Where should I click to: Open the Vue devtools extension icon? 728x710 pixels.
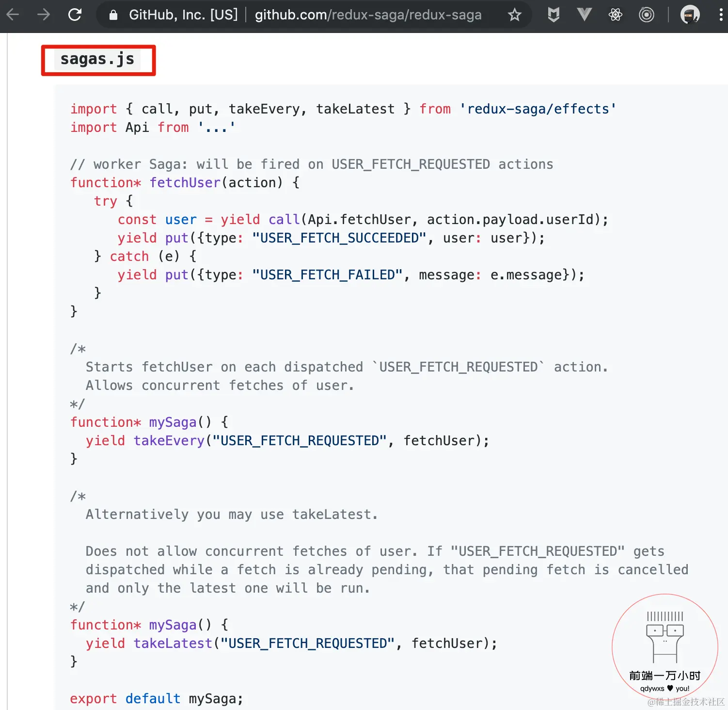point(585,15)
